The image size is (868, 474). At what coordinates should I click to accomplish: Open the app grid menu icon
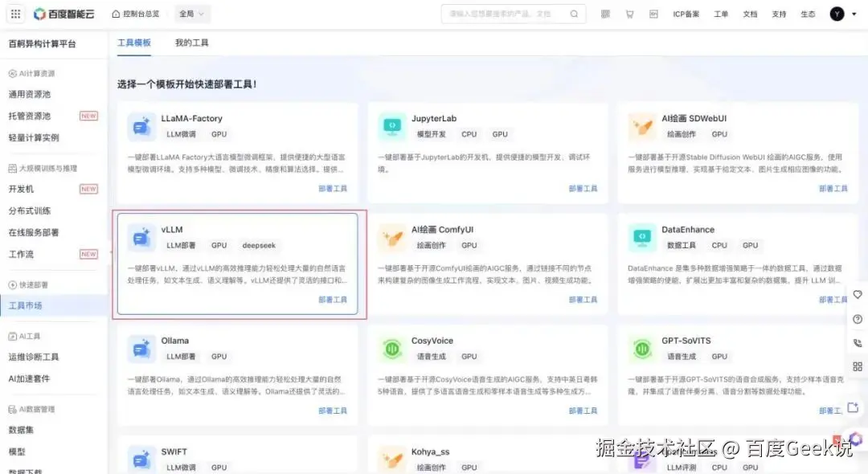click(x=15, y=14)
